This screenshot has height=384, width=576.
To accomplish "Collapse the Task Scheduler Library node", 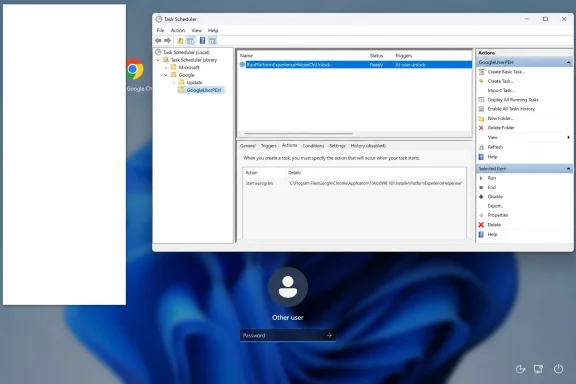I will 158,60.
